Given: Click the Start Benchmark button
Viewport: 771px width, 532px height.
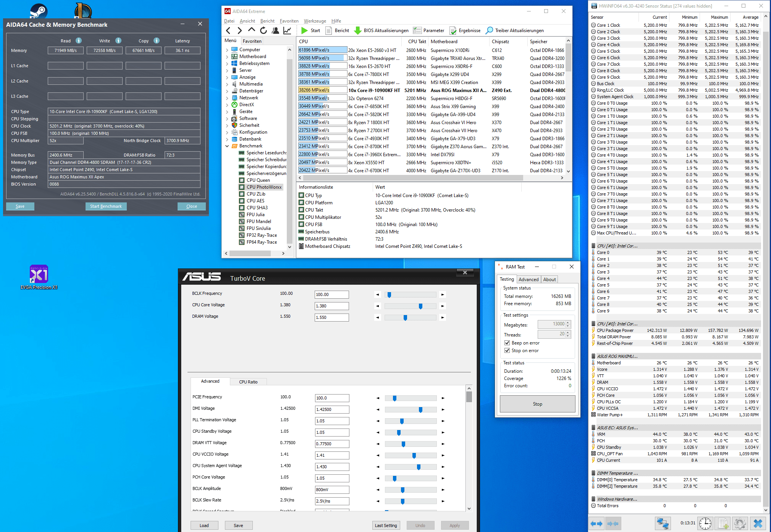Looking at the screenshot, I should pyautogui.click(x=106, y=206).
